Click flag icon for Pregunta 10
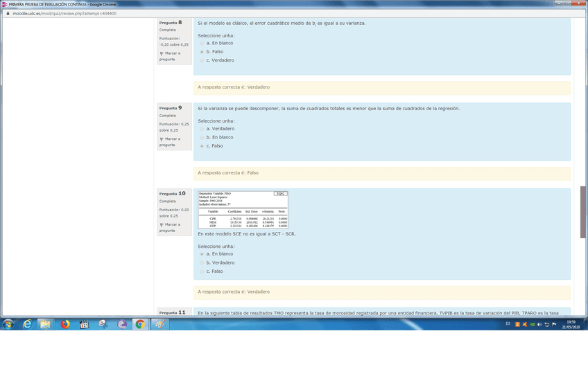This screenshot has width=588, height=392. (x=162, y=225)
